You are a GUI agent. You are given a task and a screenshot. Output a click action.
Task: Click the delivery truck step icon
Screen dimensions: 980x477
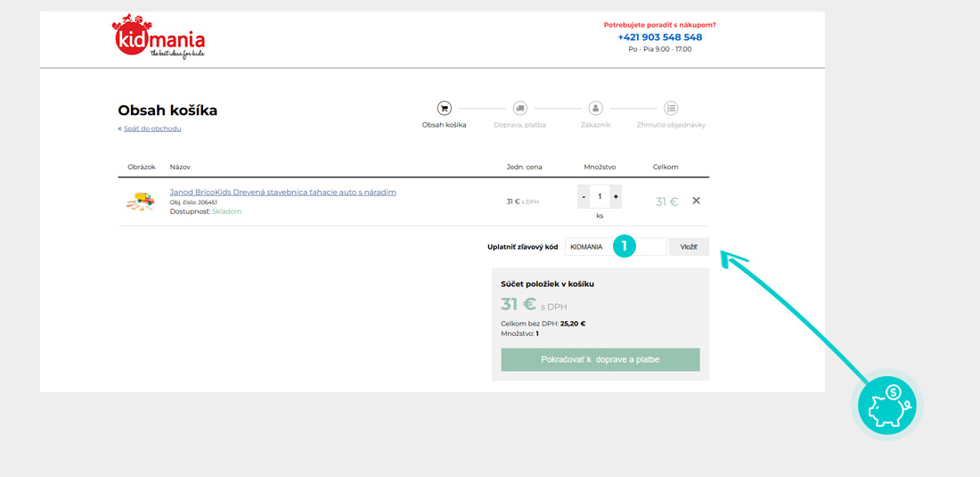tap(520, 108)
